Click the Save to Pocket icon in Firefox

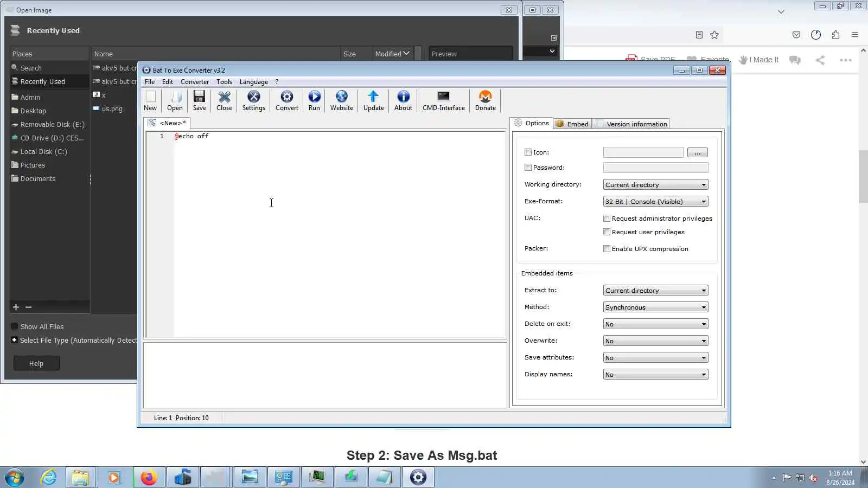[796, 35]
